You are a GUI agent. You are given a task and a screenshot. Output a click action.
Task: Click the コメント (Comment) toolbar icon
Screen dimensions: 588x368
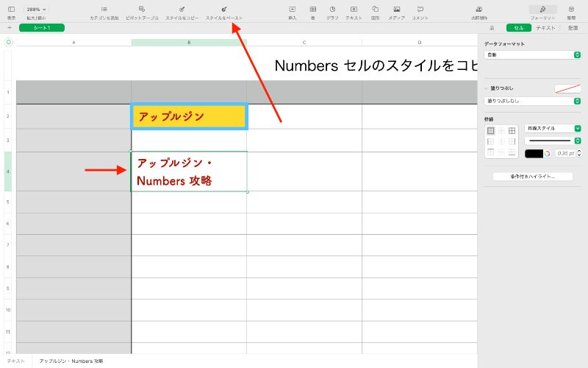pyautogui.click(x=420, y=9)
